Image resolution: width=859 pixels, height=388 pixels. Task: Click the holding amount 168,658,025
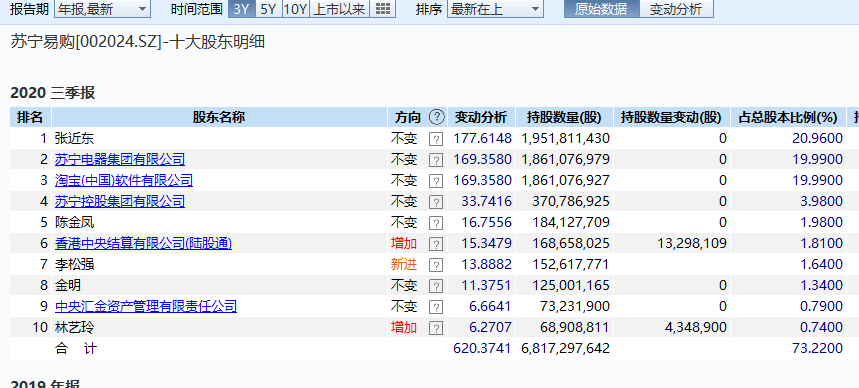pyautogui.click(x=571, y=244)
